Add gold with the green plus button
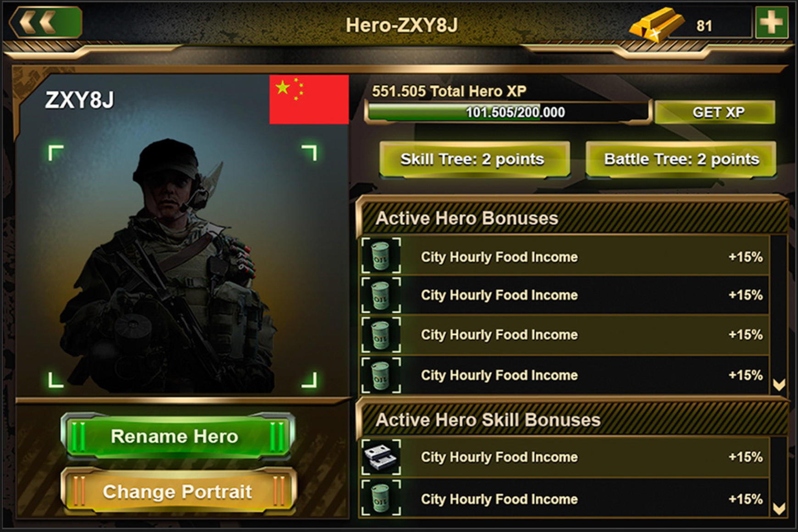The image size is (798, 532). (x=771, y=22)
